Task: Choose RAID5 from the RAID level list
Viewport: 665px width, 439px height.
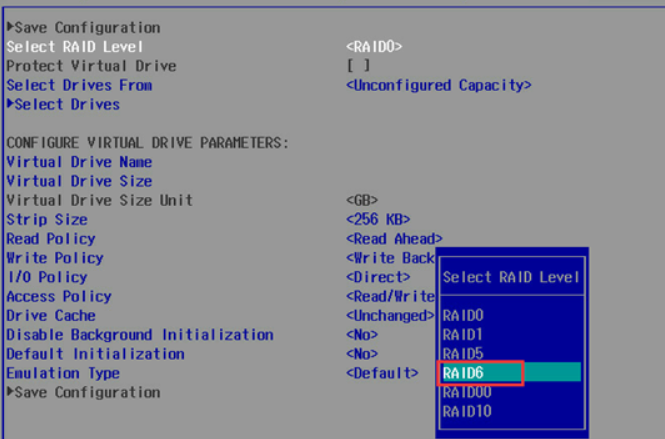Action: point(462,353)
